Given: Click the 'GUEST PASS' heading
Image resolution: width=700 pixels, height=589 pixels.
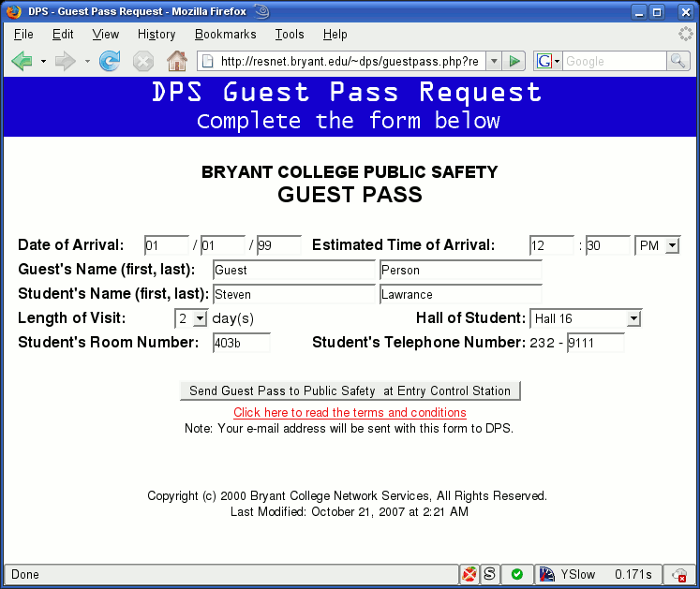Looking at the screenshot, I should (x=350, y=195).
